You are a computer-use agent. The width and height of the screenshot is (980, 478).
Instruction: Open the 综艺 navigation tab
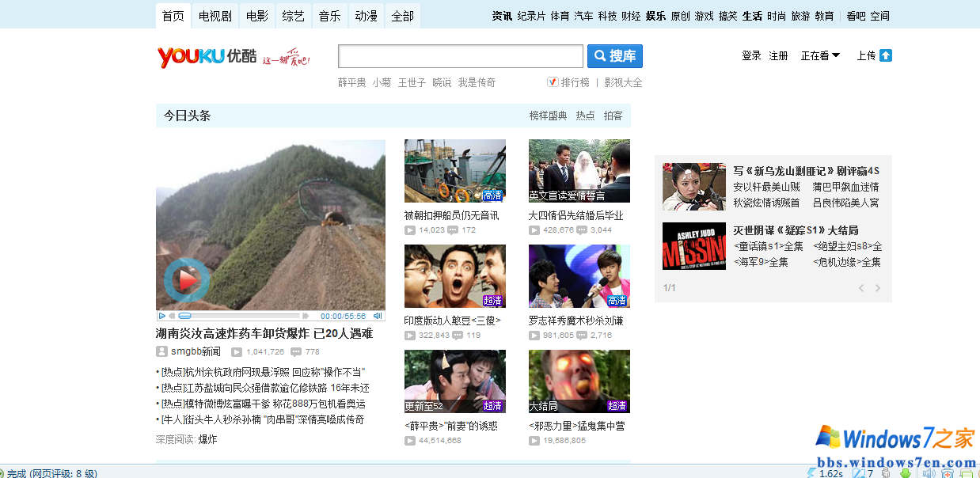point(293,16)
